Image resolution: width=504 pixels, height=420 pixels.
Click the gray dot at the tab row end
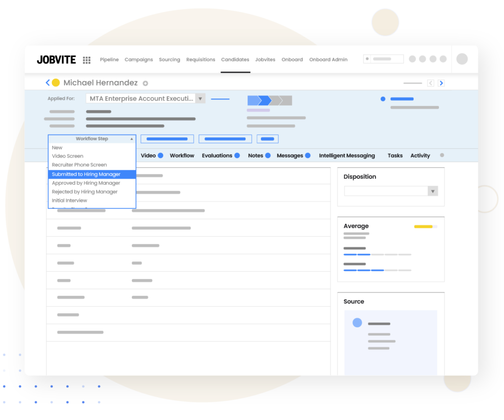coord(442,155)
